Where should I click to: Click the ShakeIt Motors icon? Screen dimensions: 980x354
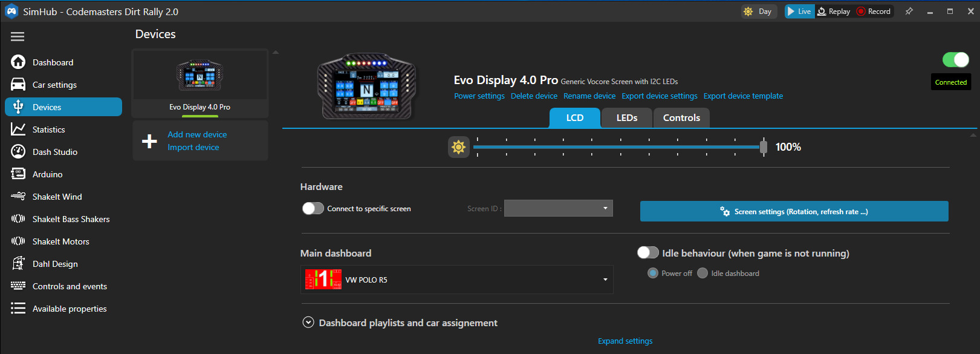[x=18, y=241]
